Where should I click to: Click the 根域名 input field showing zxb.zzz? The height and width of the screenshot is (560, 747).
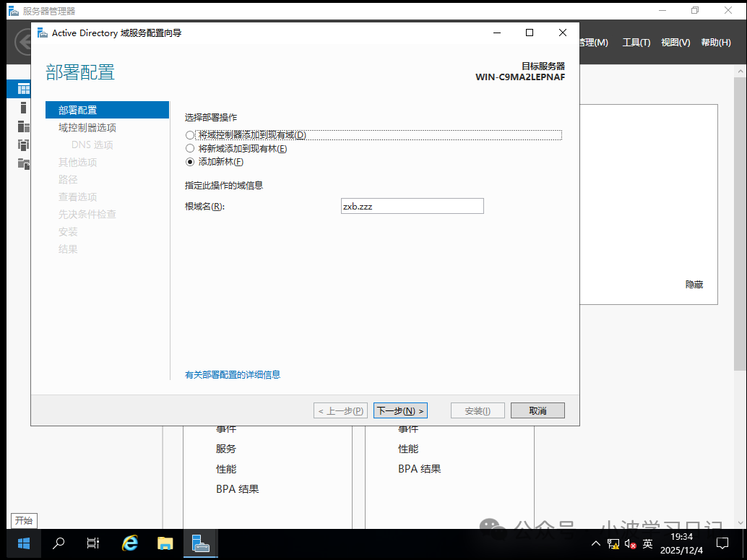(x=412, y=206)
